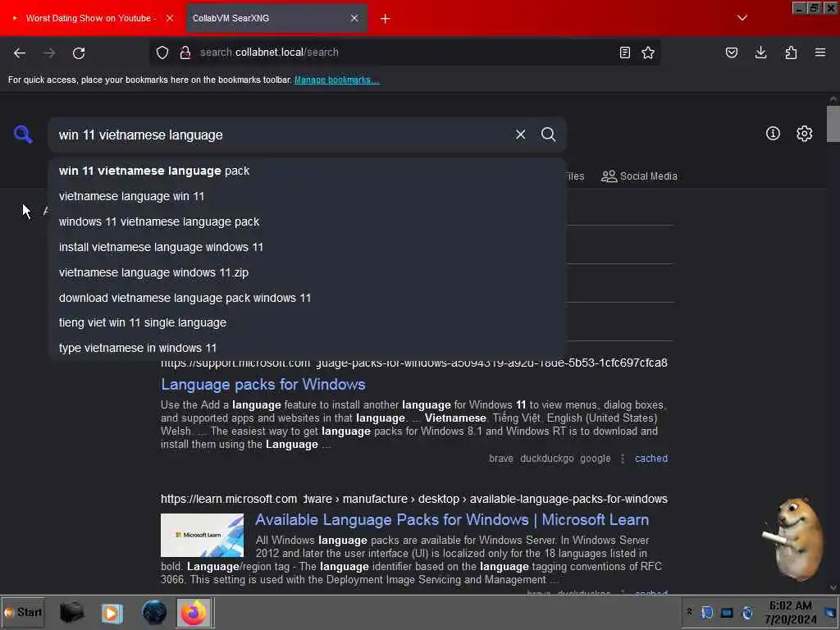840x630 pixels.
Task: Clear the search query with X
Action: [x=520, y=135]
